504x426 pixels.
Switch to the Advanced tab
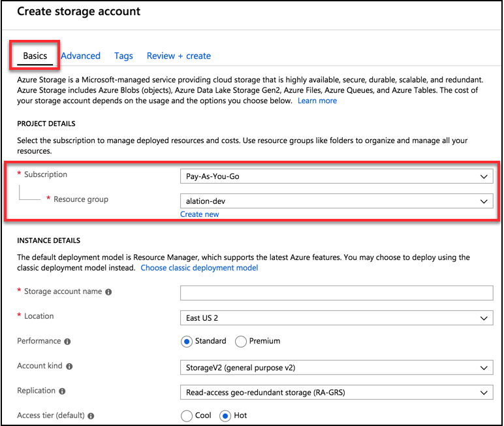click(x=81, y=56)
